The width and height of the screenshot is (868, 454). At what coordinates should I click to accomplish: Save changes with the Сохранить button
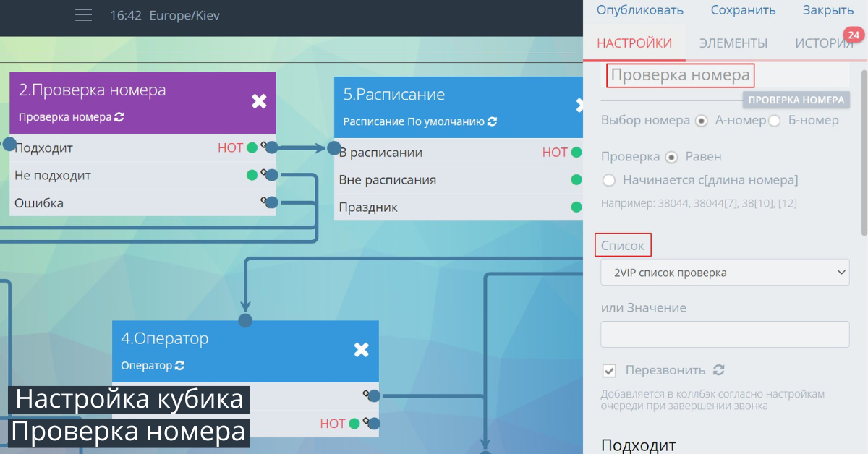[x=743, y=9]
